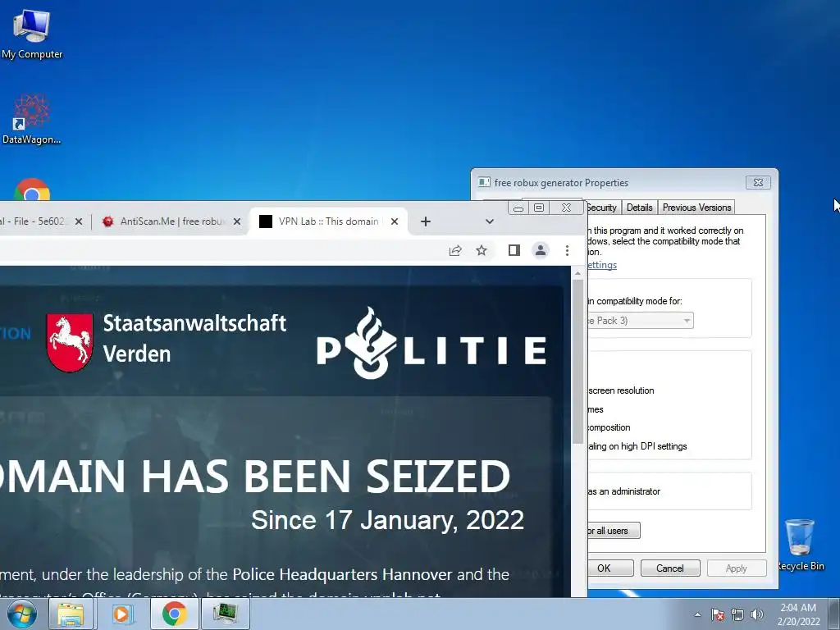
Task: Close the AntiScan.Me tab
Action: pos(237,221)
